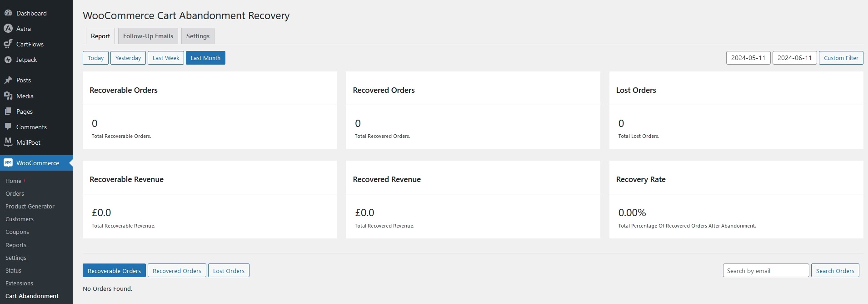Open Comments menu label
Viewport: 868px width, 304px height.
(31, 127)
